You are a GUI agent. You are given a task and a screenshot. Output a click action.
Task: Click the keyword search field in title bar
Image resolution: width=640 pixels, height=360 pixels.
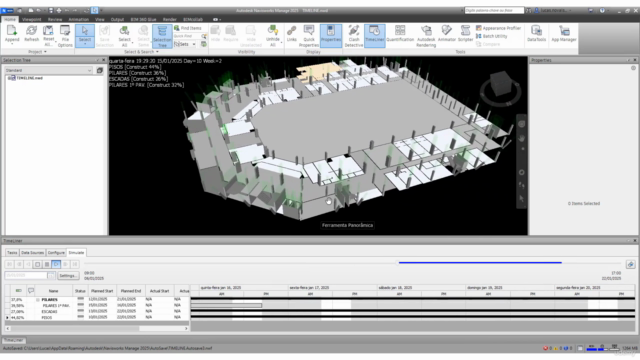494,10
